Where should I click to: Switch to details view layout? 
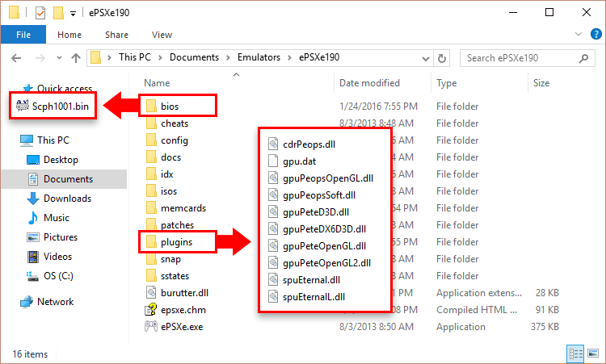tap(576, 354)
